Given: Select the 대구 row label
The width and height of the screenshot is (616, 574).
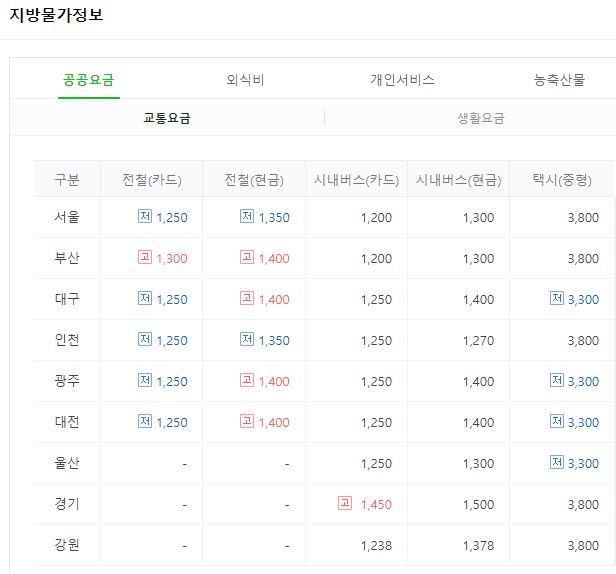Looking at the screenshot, I should [x=67, y=299].
